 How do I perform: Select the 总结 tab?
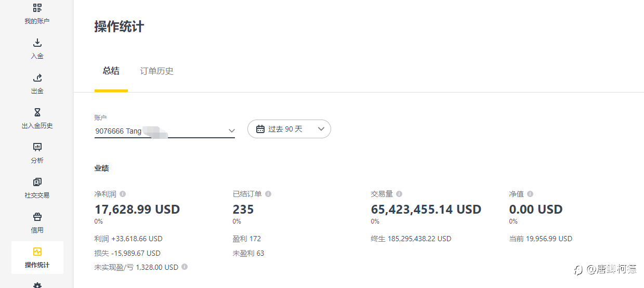[x=111, y=71]
